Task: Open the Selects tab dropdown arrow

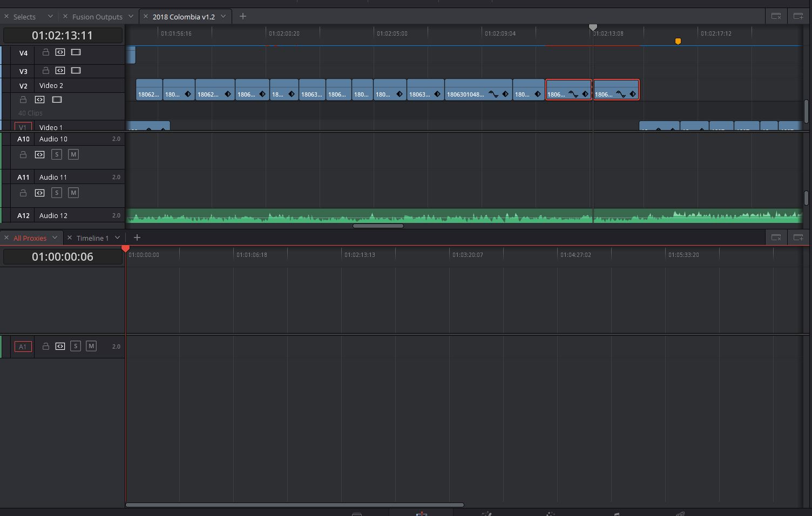Action: pyautogui.click(x=50, y=17)
